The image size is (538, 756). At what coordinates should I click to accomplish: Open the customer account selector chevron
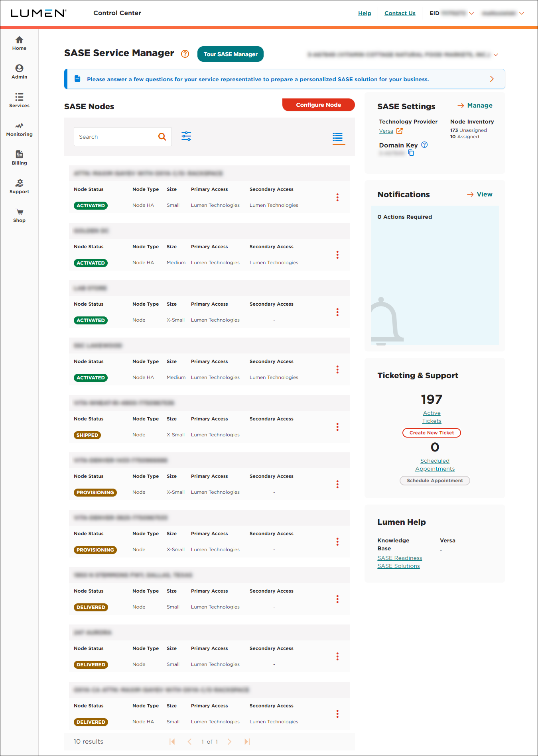[496, 55]
